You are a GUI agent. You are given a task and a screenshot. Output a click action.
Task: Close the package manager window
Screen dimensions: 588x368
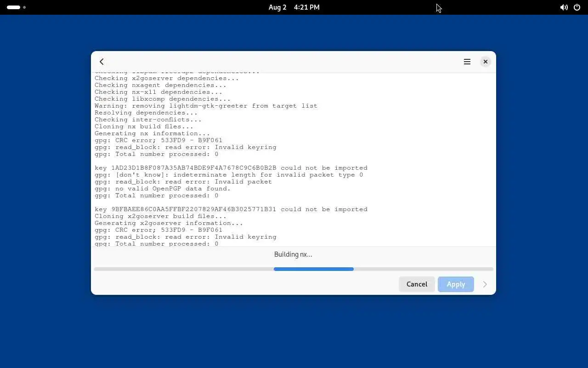[486, 62]
